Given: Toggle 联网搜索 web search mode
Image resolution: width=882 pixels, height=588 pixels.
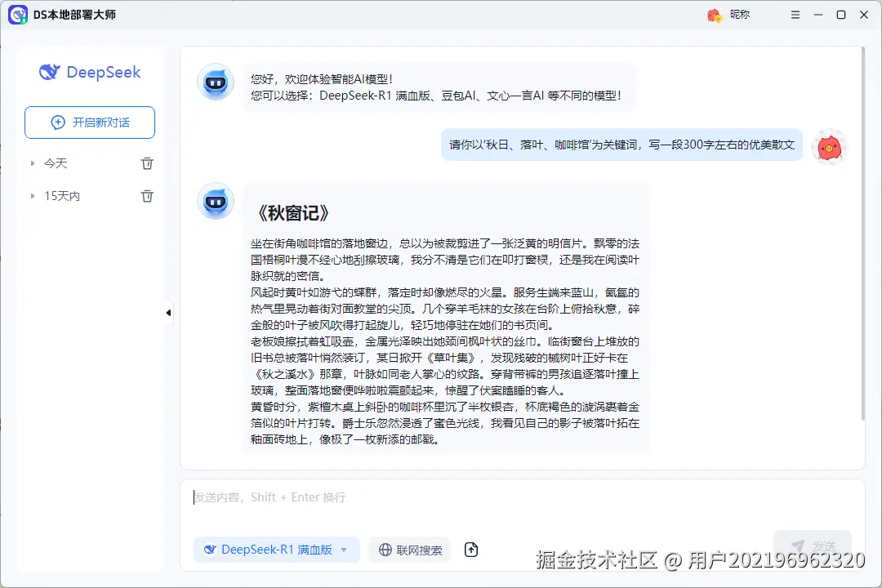Looking at the screenshot, I should click(x=412, y=550).
